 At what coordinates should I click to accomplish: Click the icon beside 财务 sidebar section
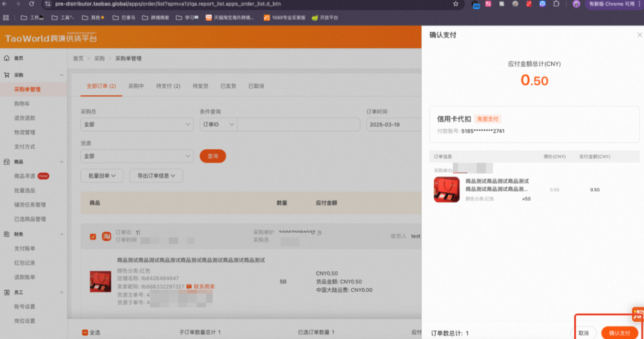pos(7,234)
